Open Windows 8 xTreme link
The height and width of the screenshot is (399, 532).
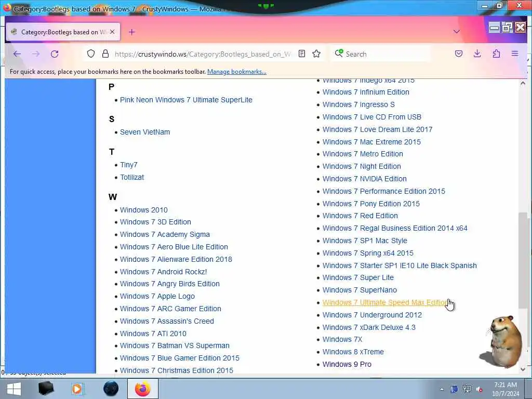pyautogui.click(x=353, y=352)
